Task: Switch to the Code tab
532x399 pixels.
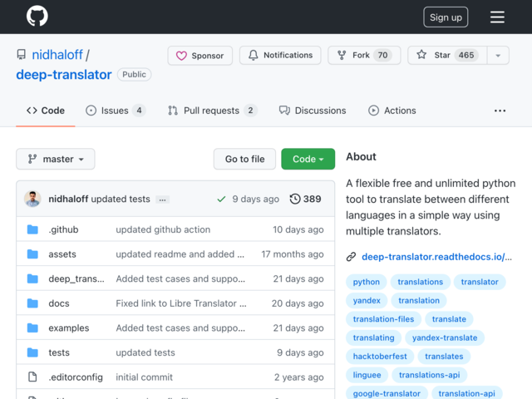Action: pyautogui.click(x=46, y=111)
